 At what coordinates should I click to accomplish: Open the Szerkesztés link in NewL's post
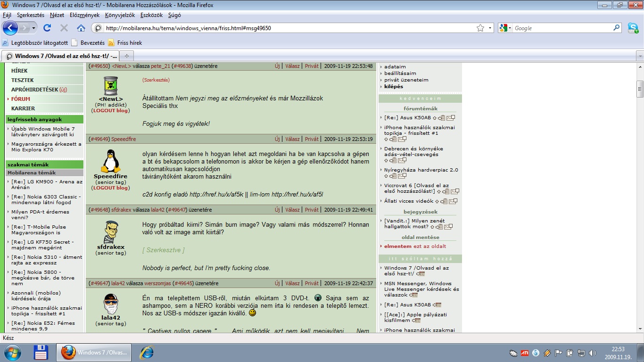coord(156,80)
